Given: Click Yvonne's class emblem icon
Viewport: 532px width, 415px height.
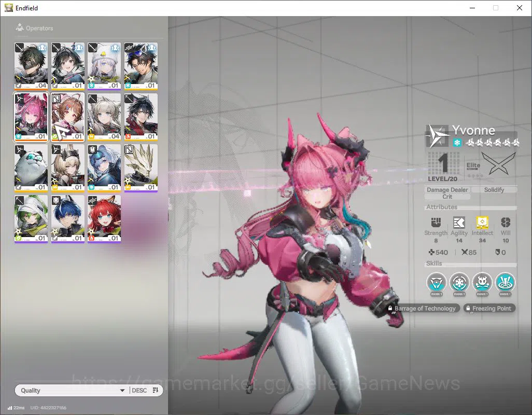Looking at the screenshot, I should click(437, 136).
